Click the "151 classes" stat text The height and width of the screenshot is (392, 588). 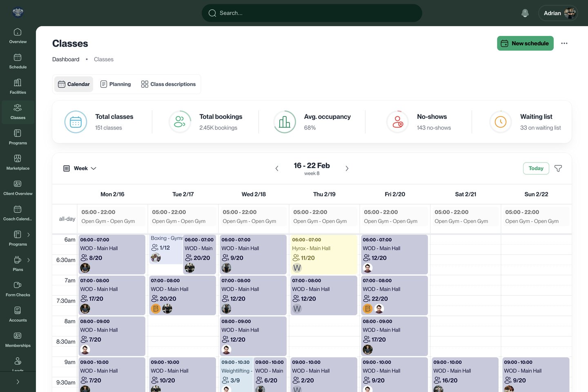(x=109, y=128)
